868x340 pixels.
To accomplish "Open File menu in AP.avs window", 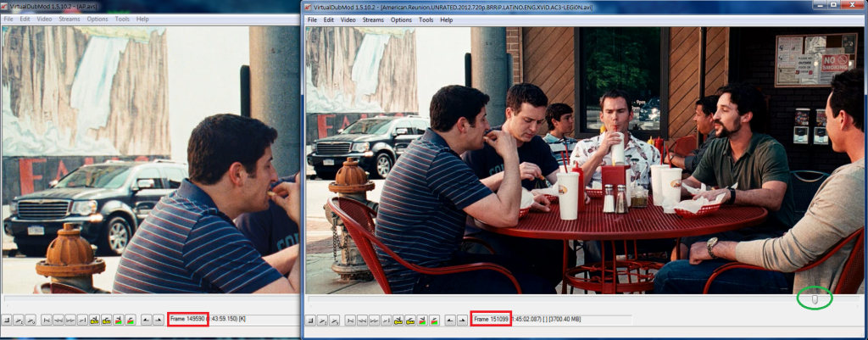I will pyautogui.click(x=8, y=19).
